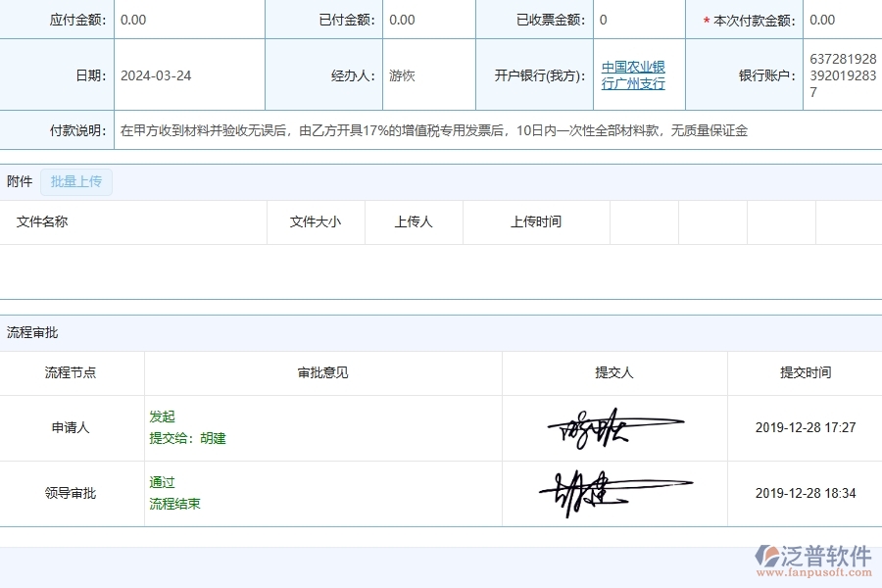Click the 文件大小 column header
The width and height of the screenshot is (882, 588).
coord(316,221)
